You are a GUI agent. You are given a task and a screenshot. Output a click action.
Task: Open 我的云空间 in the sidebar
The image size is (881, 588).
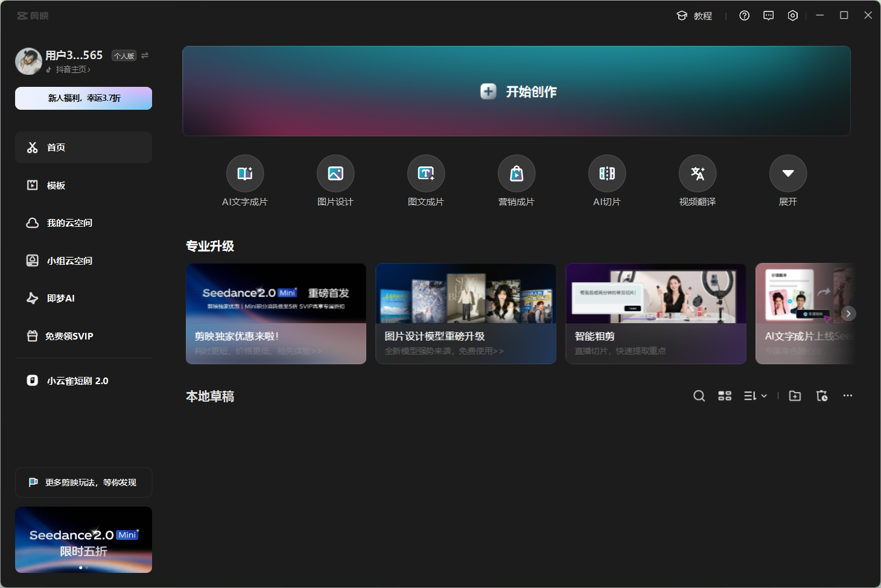pyautogui.click(x=83, y=223)
